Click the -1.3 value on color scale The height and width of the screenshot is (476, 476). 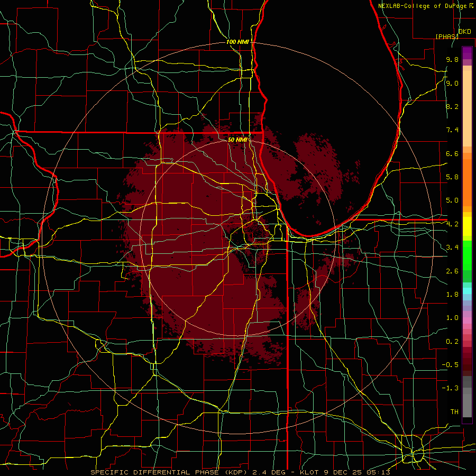point(450,388)
